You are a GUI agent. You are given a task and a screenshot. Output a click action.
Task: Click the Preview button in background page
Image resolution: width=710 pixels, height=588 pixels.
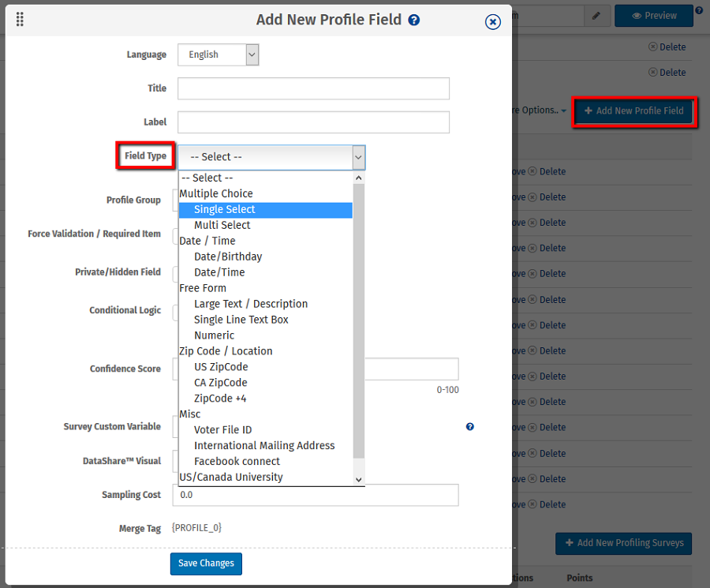click(x=654, y=16)
